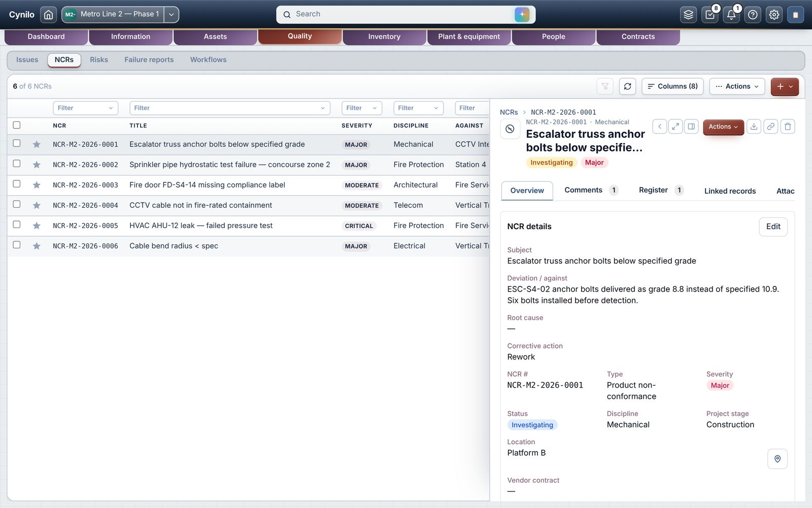Click the Edit button in NCR details

click(773, 227)
